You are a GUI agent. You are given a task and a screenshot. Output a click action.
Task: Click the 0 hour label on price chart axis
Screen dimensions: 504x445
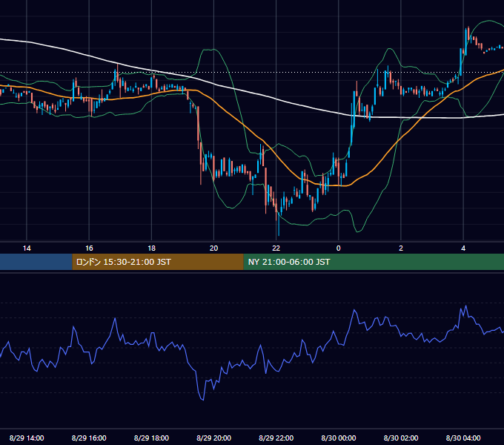(x=338, y=248)
